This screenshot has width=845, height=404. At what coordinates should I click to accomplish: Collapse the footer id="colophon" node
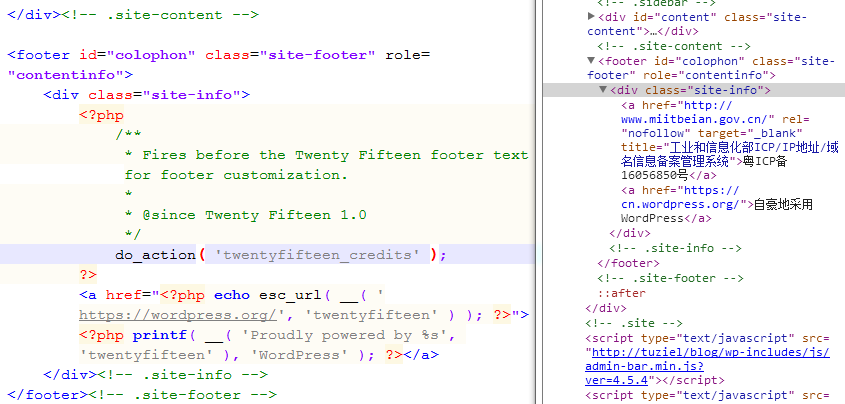tap(592, 60)
